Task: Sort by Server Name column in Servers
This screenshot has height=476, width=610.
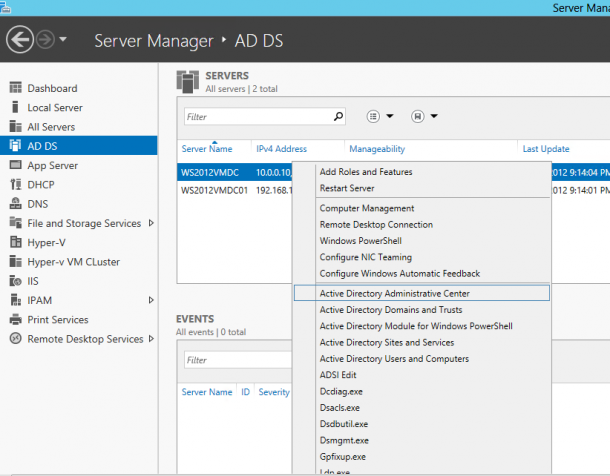Action: point(207,149)
